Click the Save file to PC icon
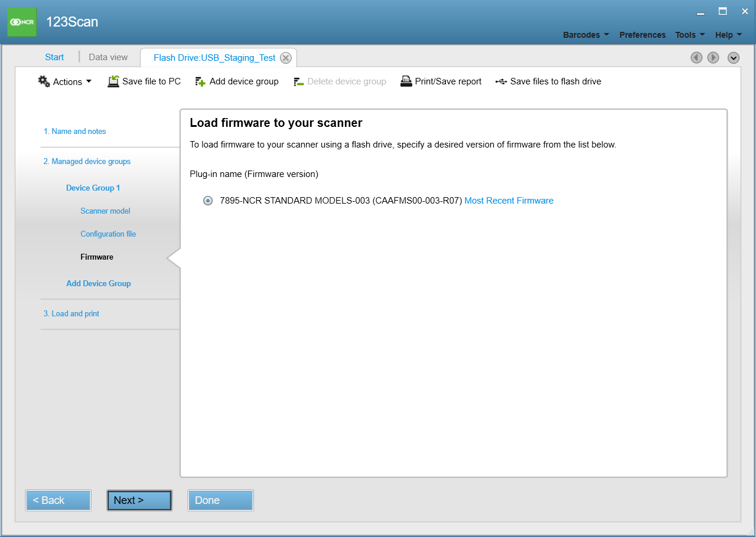The height and width of the screenshot is (537, 756). pos(113,81)
